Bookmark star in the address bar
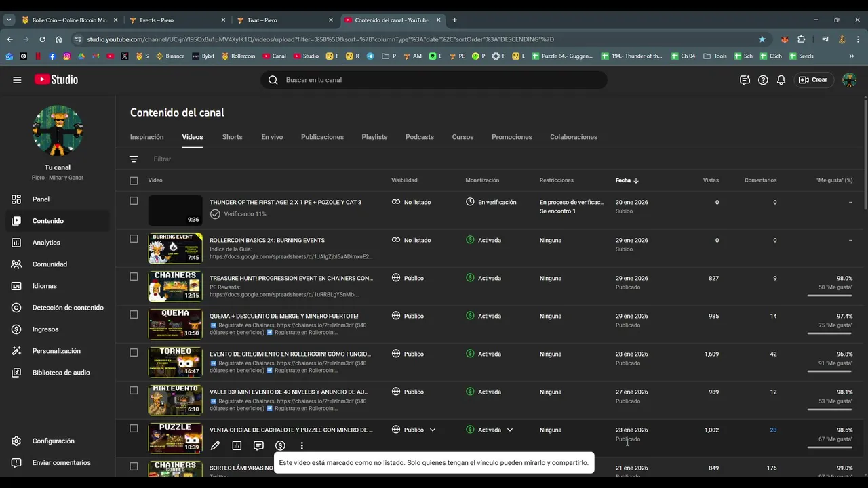This screenshot has width=868, height=488. coord(762,39)
